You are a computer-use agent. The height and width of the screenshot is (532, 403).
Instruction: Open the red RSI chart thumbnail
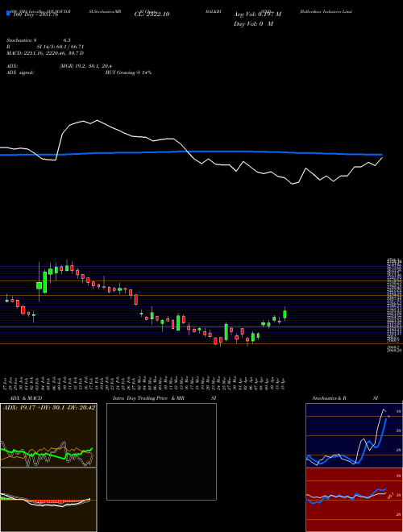pyautogui.click(x=354, y=500)
